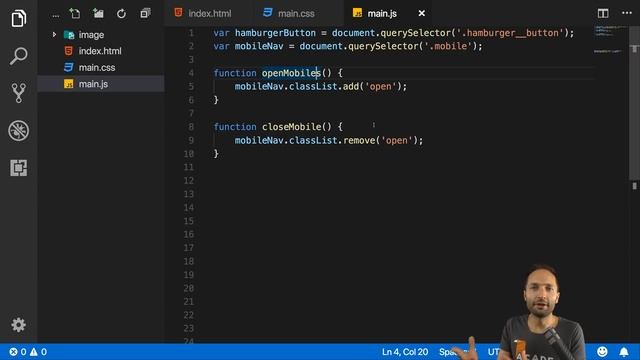The width and height of the screenshot is (640, 360).
Task: Collapse all folders in explorer
Action: [x=145, y=13]
